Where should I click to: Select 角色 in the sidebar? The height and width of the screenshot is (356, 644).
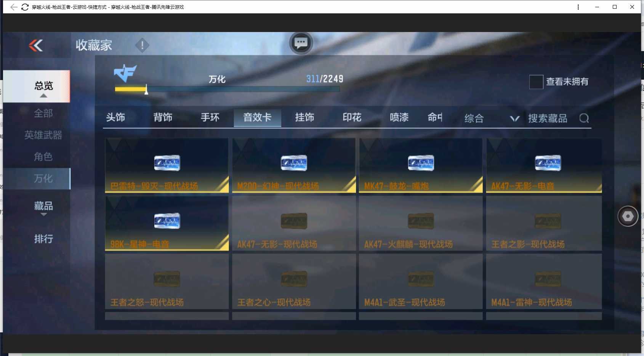[43, 157]
